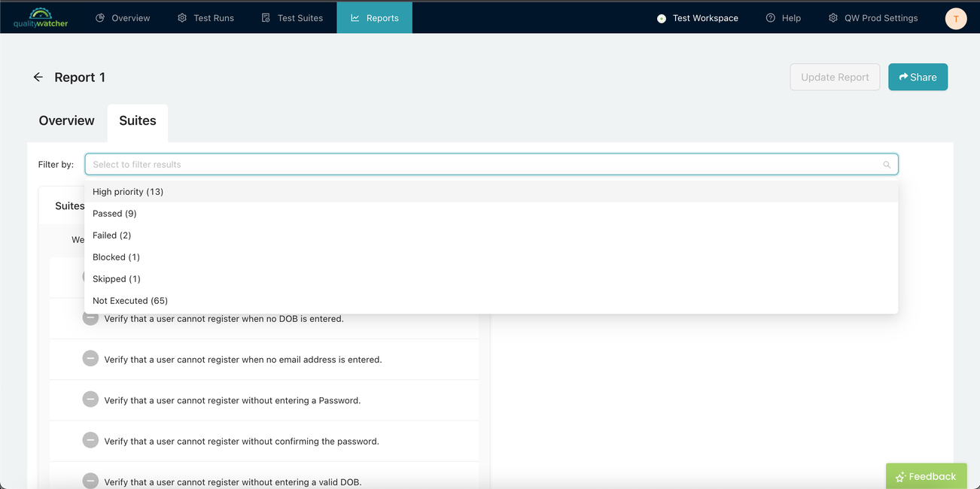Click status icon for no email address test

90,359
